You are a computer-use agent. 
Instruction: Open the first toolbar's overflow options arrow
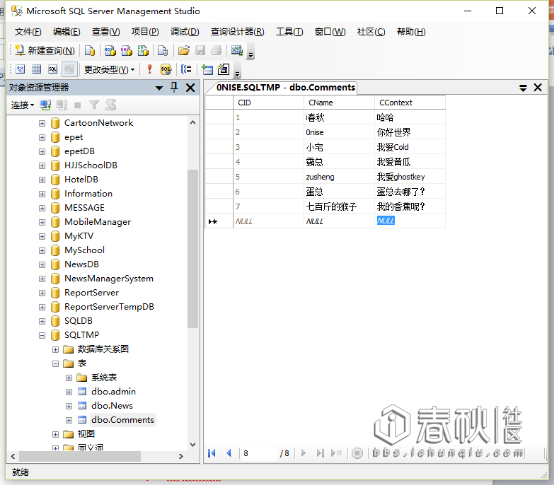[x=251, y=52]
